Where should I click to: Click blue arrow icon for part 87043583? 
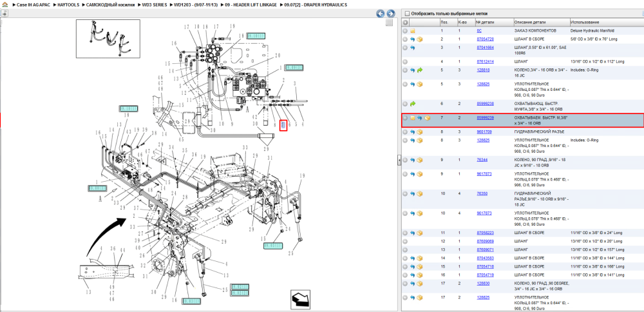pos(413,258)
